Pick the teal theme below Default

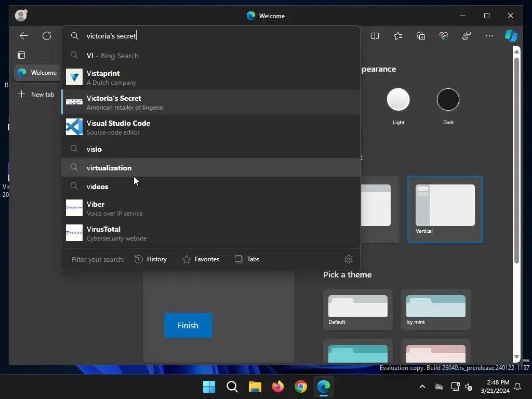[x=358, y=351]
